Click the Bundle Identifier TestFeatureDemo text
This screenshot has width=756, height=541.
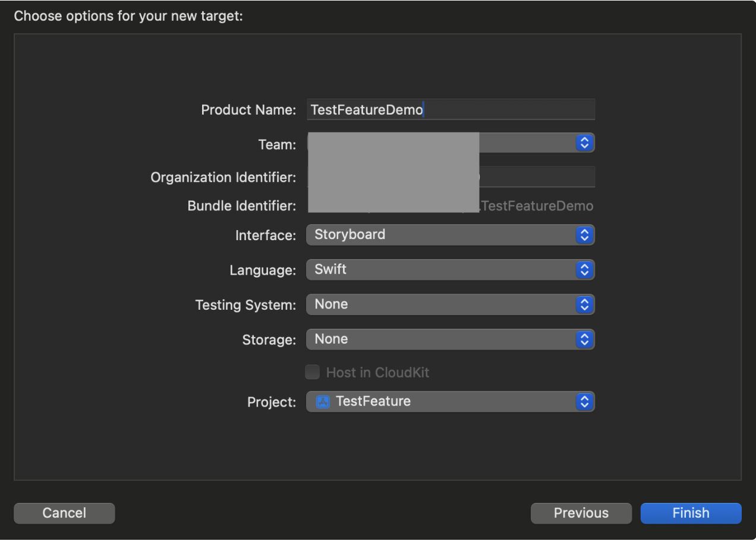tap(537, 206)
